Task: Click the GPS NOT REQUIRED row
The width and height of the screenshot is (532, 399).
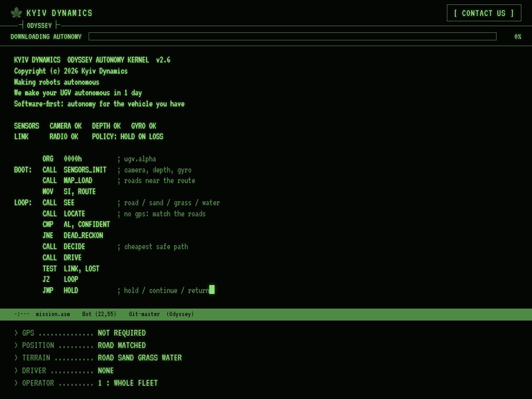Action: point(80,333)
